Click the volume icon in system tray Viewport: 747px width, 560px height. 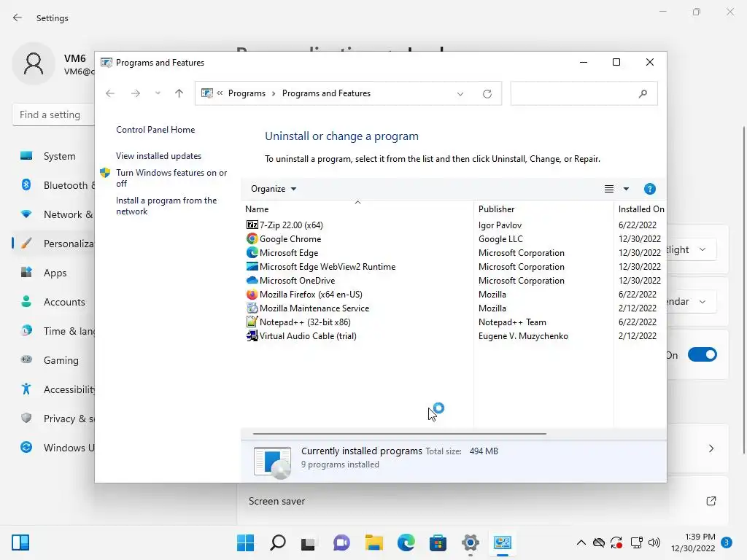(654, 542)
